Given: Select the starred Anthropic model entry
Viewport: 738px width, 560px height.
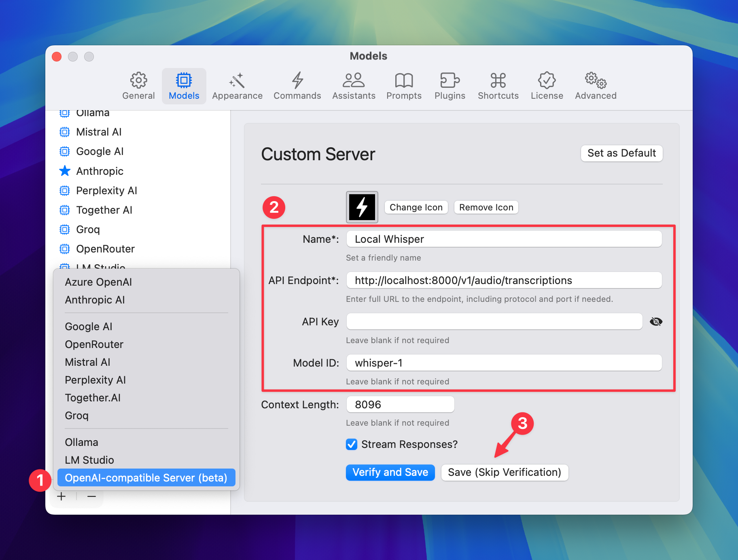Looking at the screenshot, I should [100, 171].
